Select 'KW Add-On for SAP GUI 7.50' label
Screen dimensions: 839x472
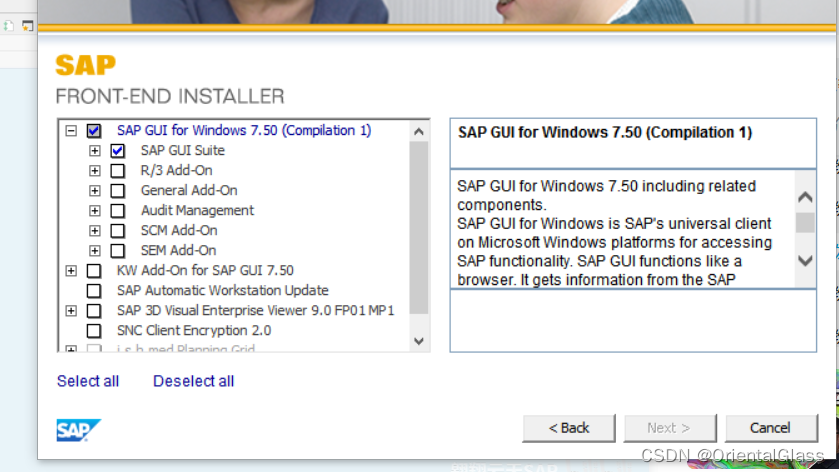point(205,271)
